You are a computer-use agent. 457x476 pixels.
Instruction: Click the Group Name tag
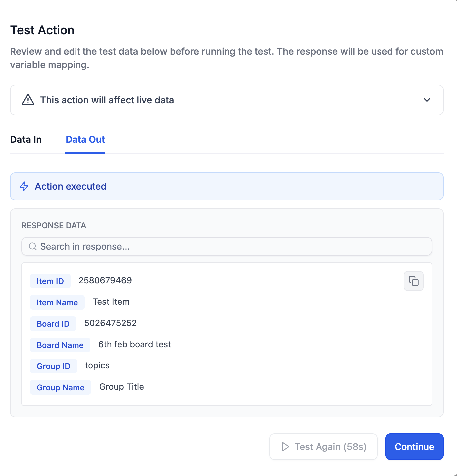61,387
